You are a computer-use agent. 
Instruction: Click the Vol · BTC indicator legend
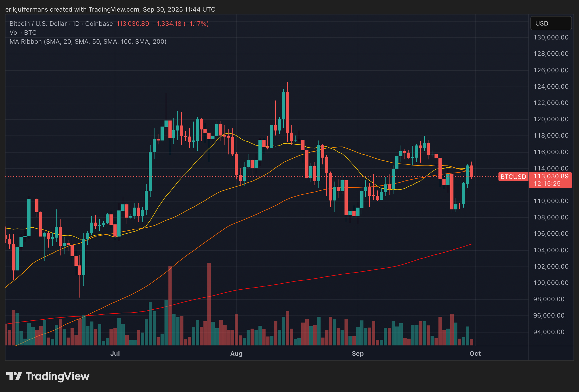tap(23, 33)
